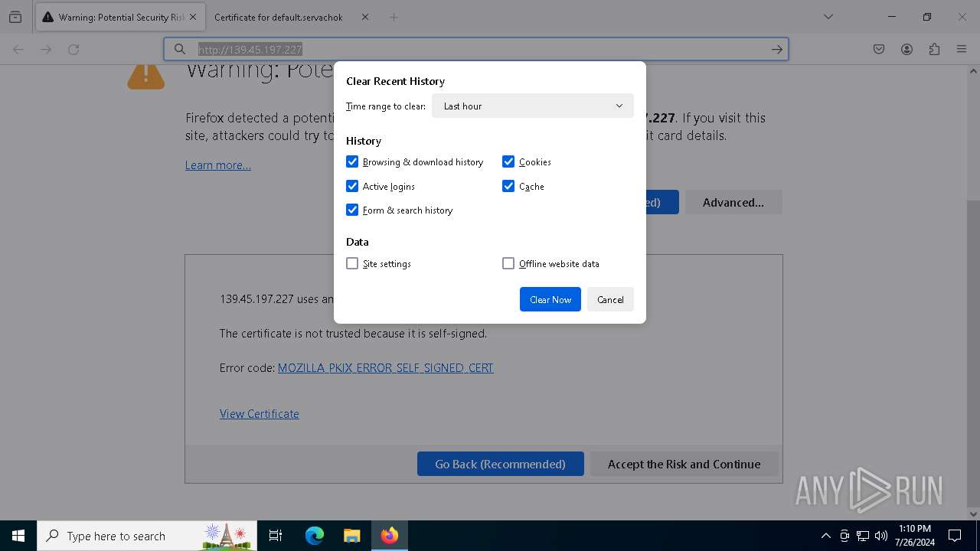Screen dimensions: 980x551
Task: Follow the Learn more... link
Action: coord(218,165)
